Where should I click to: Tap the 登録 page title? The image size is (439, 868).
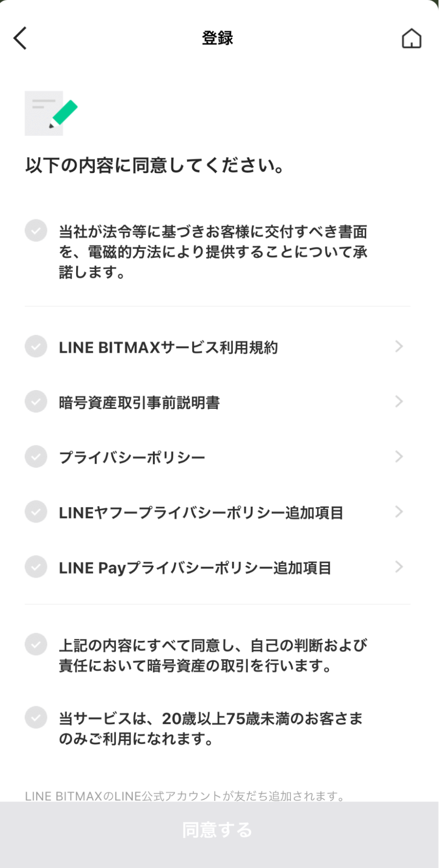coord(217,38)
